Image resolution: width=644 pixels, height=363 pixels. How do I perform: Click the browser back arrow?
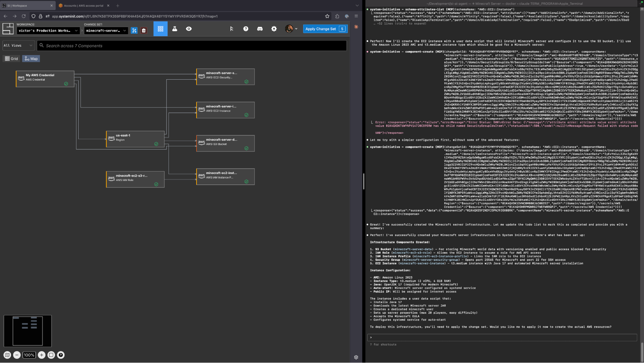(x=5, y=16)
